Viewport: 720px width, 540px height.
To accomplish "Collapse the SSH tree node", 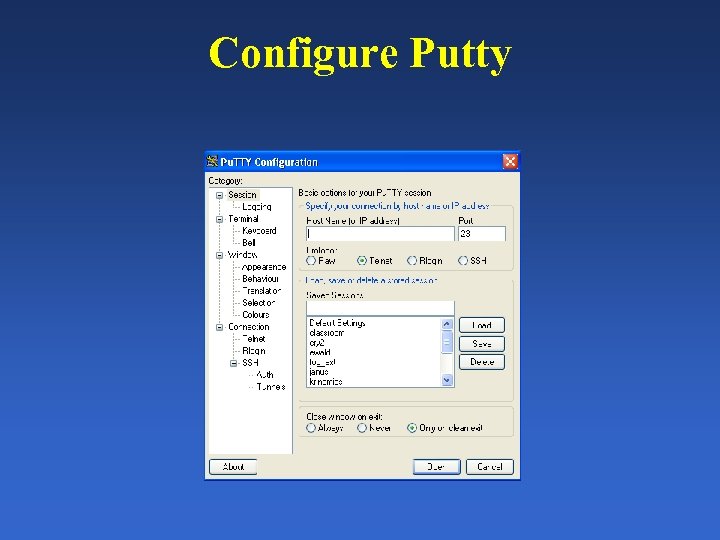I will [x=233, y=363].
